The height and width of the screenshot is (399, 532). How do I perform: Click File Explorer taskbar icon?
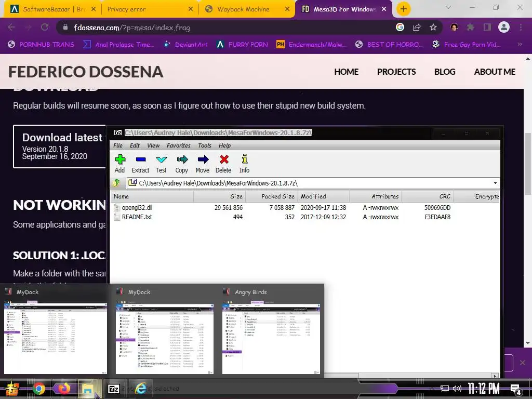(x=87, y=389)
